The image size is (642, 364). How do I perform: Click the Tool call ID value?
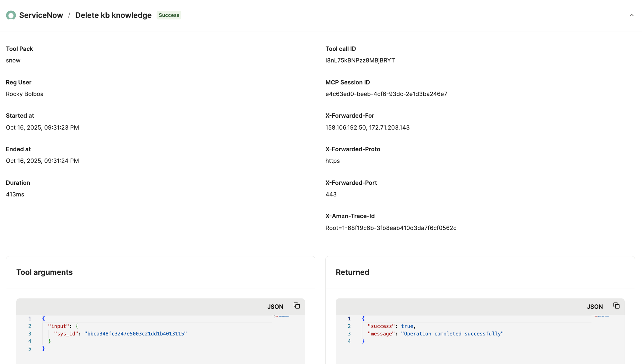click(360, 60)
